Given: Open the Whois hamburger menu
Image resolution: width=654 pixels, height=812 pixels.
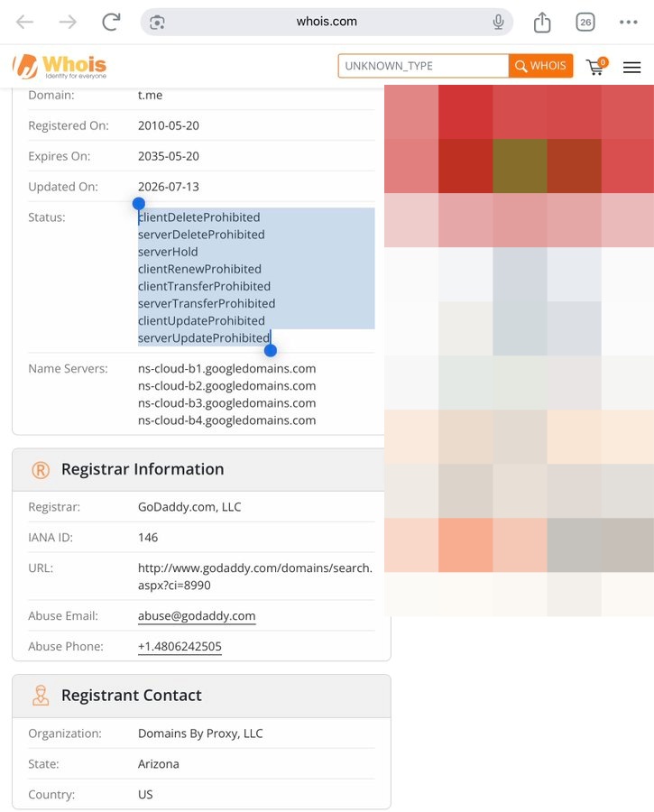Looking at the screenshot, I should coord(631,68).
